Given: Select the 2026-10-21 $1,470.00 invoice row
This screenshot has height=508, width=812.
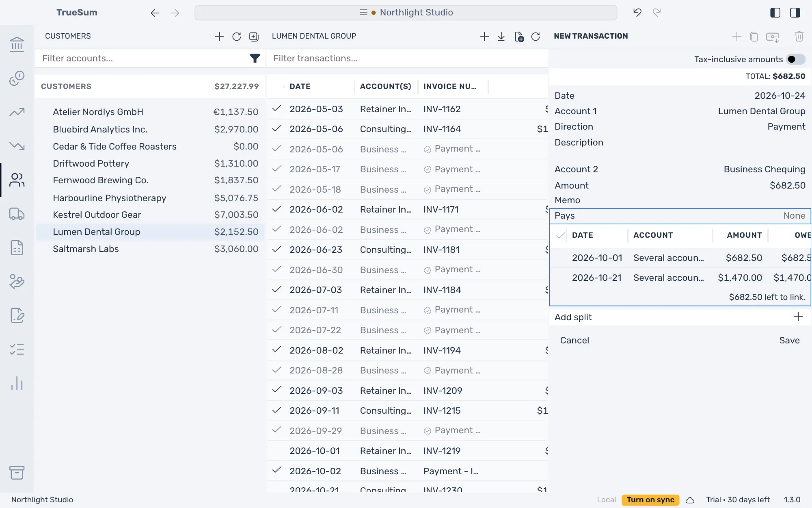Looking at the screenshot, I should pyautogui.click(x=680, y=278).
